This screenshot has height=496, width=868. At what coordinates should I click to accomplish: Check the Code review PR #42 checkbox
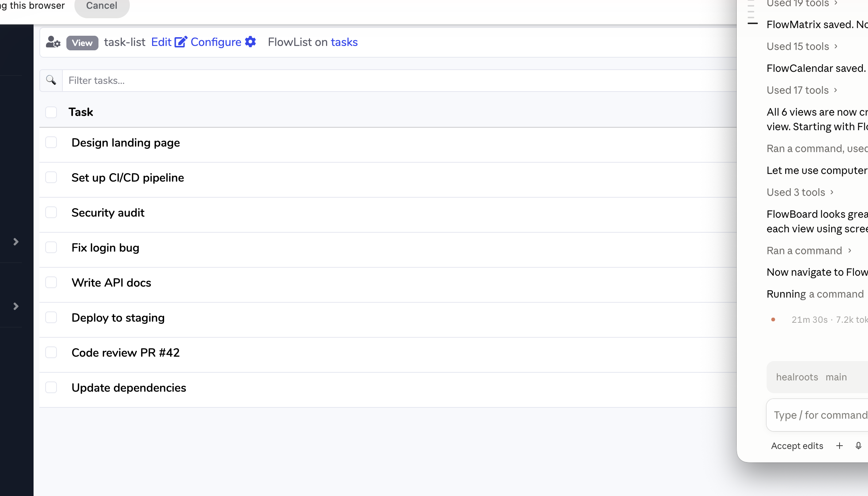click(51, 353)
